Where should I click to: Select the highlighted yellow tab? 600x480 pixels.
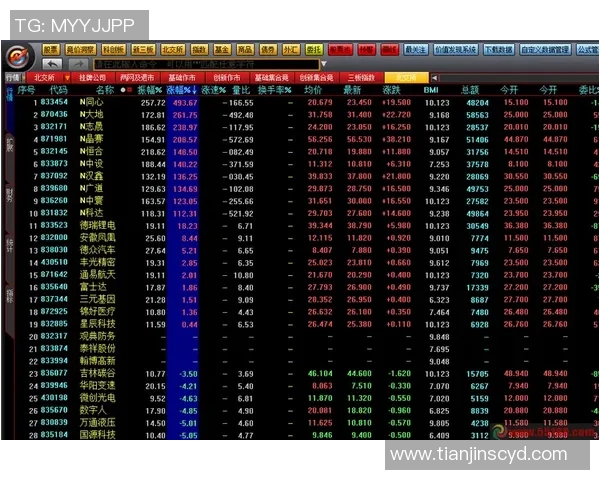[406, 78]
